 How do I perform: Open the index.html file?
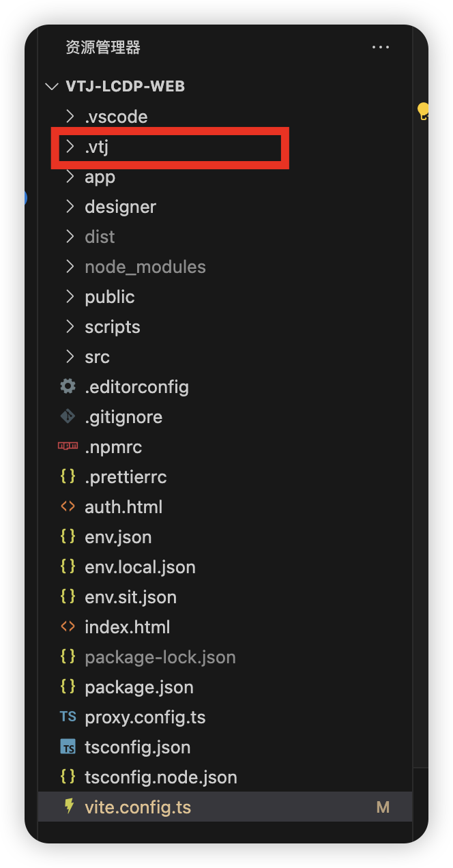click(127, 627)
